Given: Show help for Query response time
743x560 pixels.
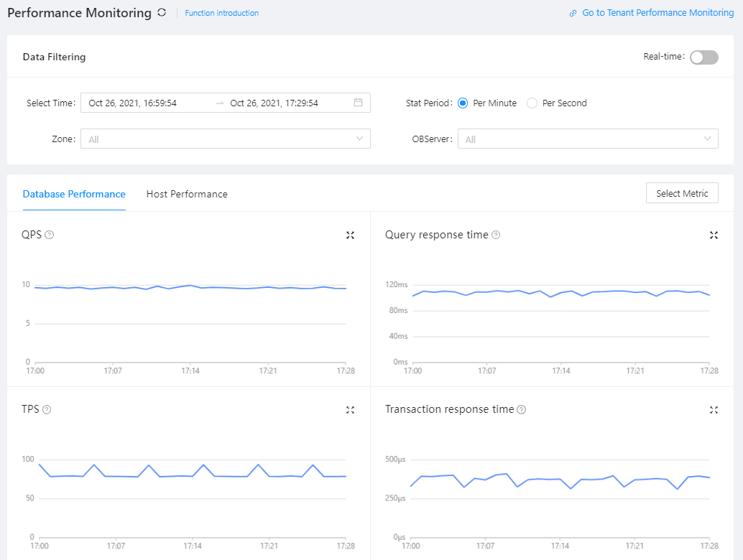Looking at the screenshot, I should point(496,235).
